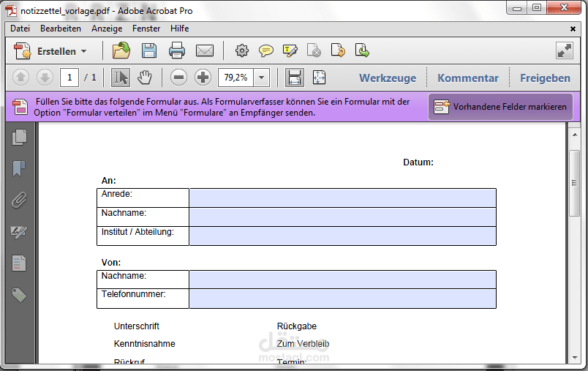Open the document content panel icon

tap(19, 263)
